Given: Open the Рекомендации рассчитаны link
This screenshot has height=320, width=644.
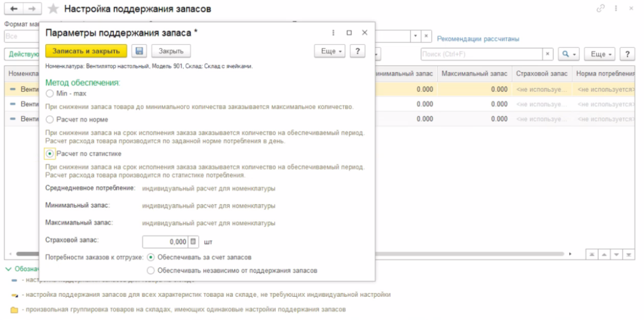Looking at the screenshot, I should point(478,39).
